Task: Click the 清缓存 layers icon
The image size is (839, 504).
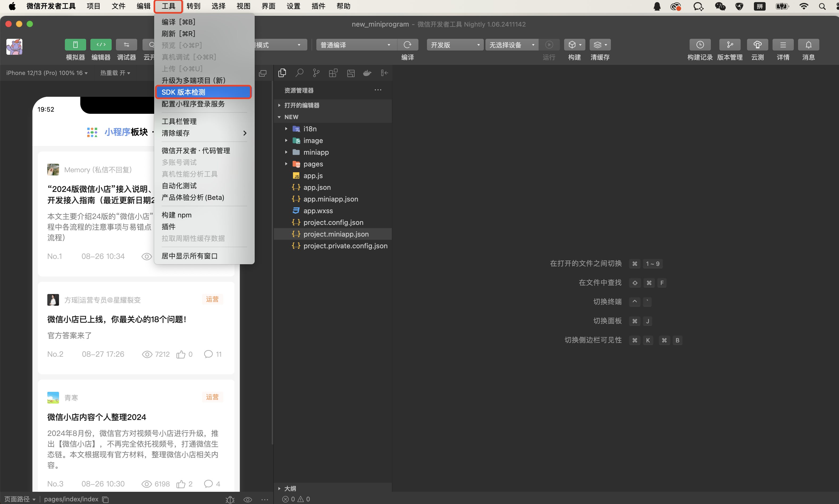Action: click(x=600, y=45)
